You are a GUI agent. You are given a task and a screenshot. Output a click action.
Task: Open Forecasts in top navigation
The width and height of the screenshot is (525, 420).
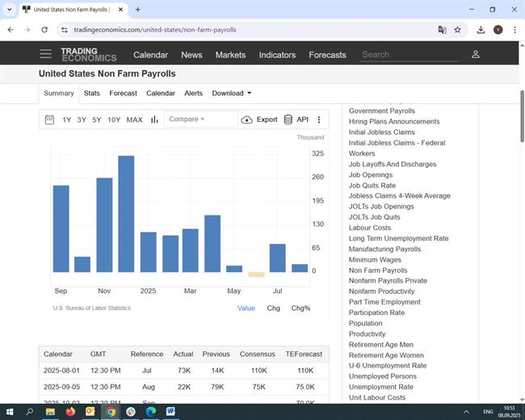coord(327,55)
